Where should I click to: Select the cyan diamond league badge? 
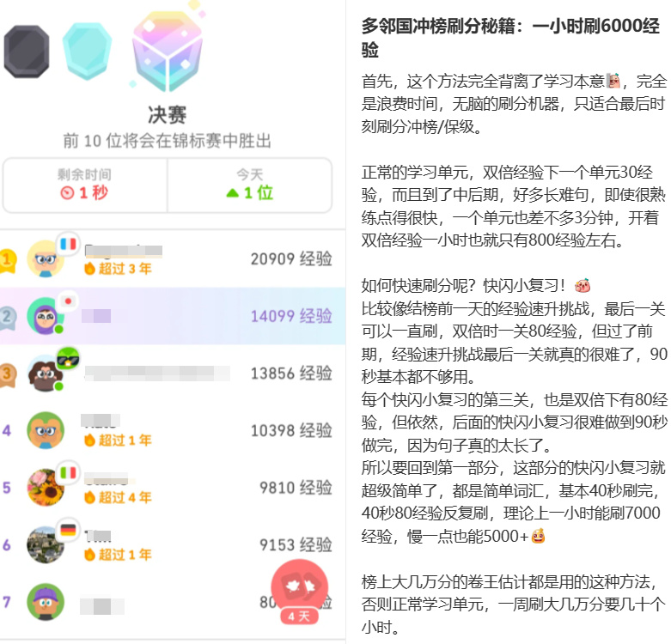[88, 52]
